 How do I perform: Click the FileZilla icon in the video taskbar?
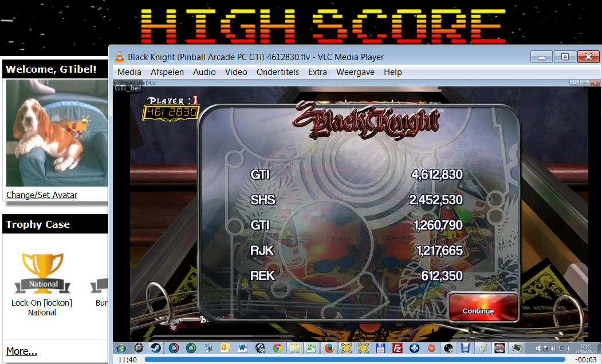[398, 348]
